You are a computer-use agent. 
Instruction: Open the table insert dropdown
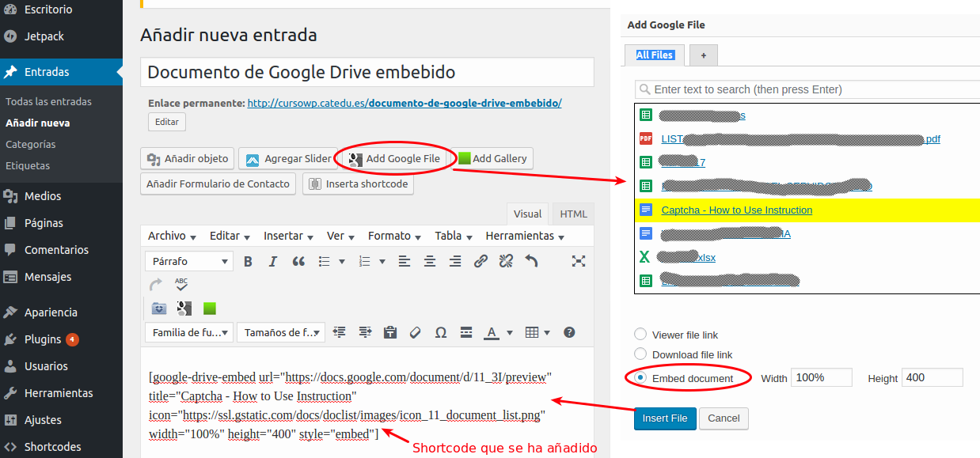[538, 332]
